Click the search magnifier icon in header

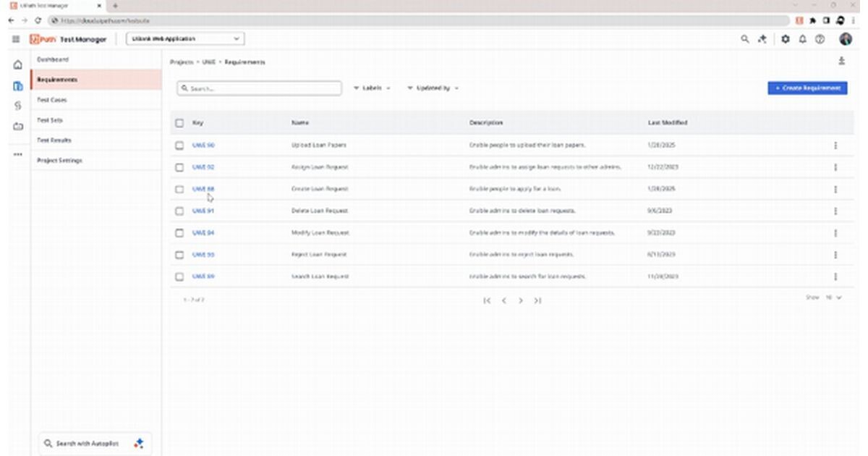click(x=744, y=39)
